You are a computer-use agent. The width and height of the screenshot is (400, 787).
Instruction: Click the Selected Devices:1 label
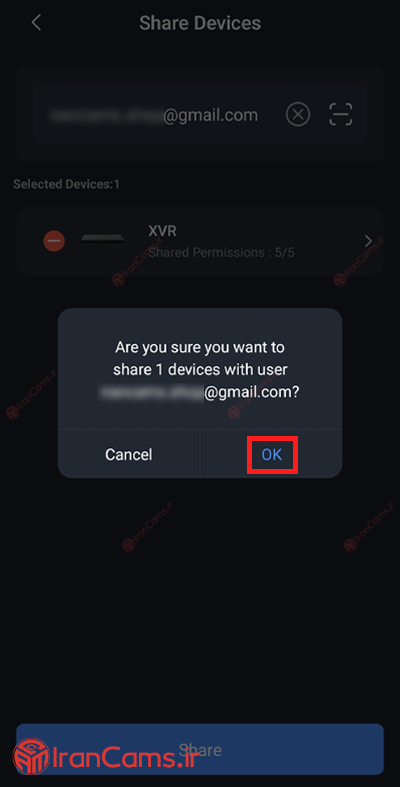(x=66, y=184)
